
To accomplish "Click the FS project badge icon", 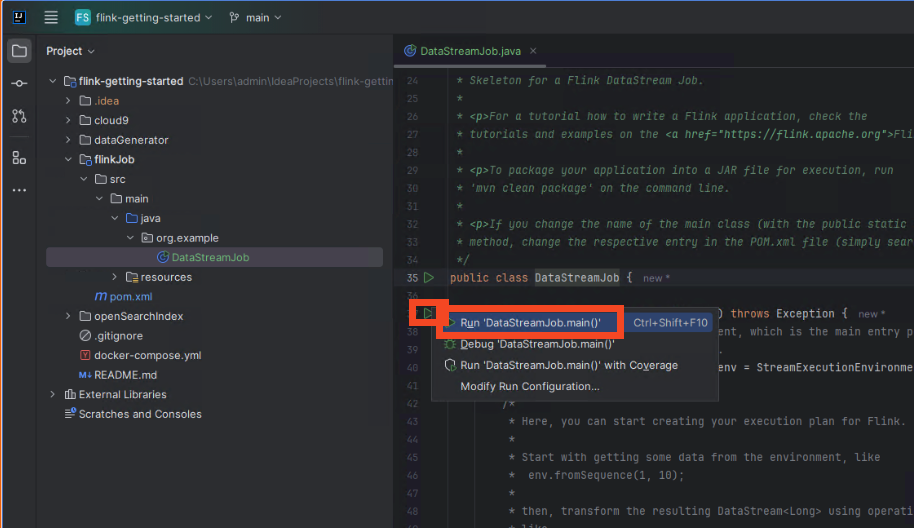I will click(83, 17).
